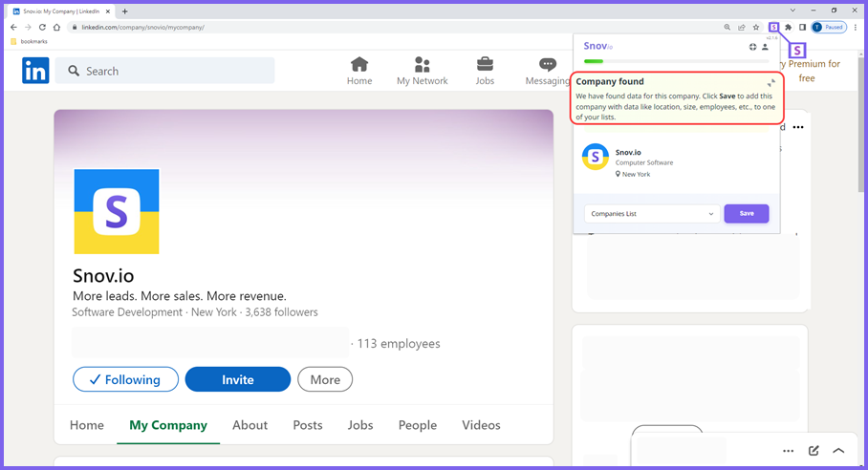Click the share page icon in the address bar
868x470 pixels.
(x=742, y=27)
